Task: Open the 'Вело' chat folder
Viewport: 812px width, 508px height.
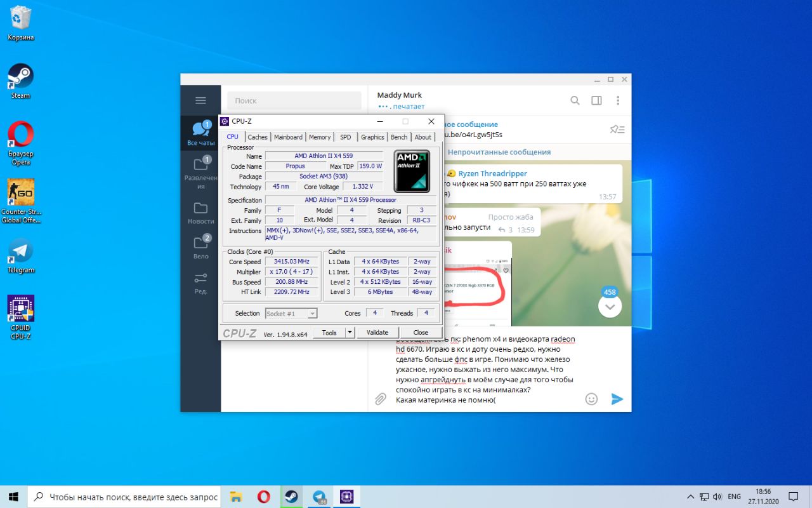Action: coord(200,247)
